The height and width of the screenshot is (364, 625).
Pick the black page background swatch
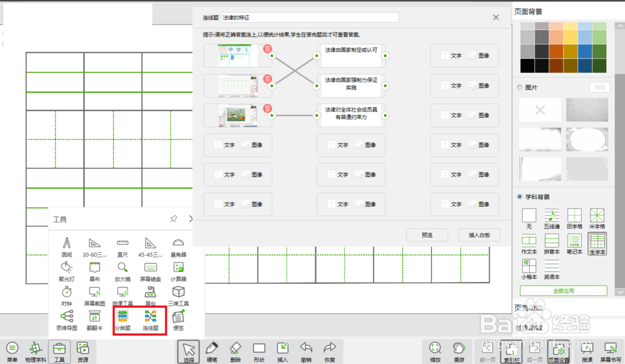tap(527, 66)
